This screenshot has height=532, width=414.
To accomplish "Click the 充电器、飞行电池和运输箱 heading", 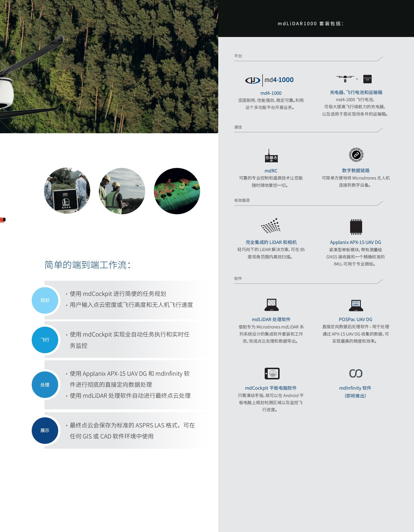I will 356,92.
